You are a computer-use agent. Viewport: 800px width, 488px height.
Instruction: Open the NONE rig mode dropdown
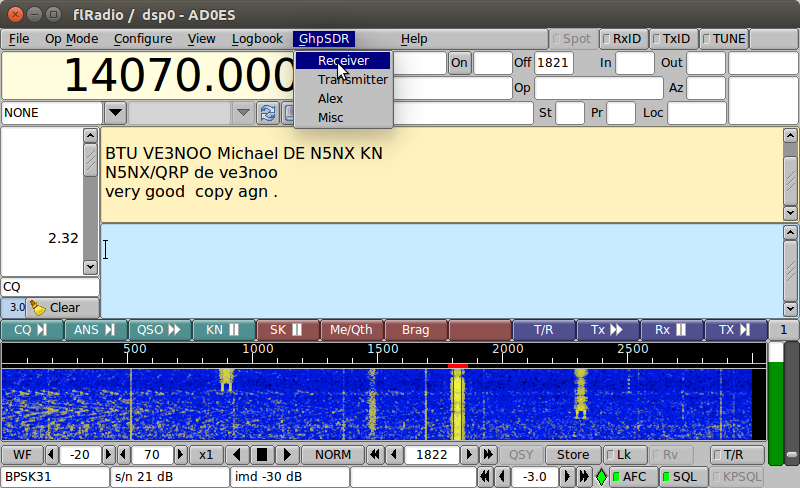pos(115,113)
